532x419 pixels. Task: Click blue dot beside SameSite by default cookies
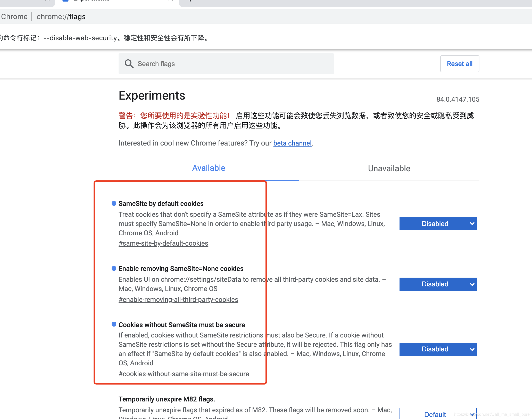point(114,204)
